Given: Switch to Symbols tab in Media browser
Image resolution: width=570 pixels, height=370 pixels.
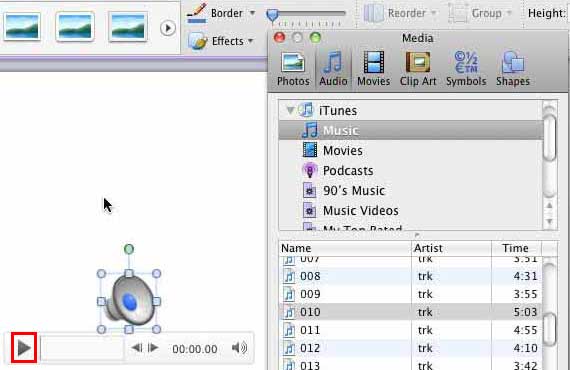Looking at the screenshot, I should tap(466, 69).
